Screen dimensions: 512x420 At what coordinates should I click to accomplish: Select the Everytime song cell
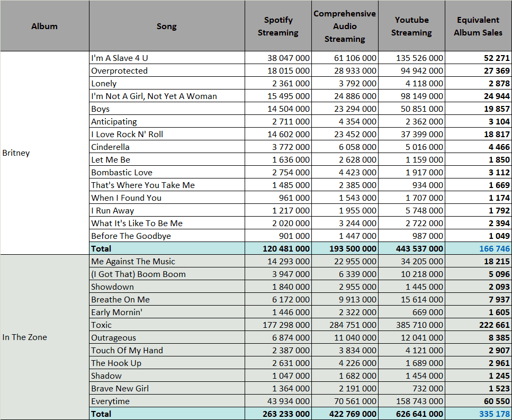[167, 401]
